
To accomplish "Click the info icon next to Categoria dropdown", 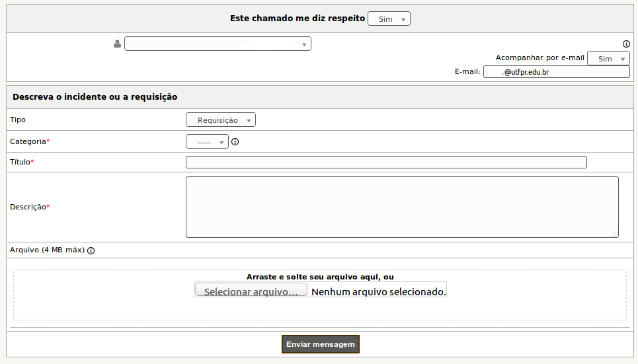I will (235, 141).
